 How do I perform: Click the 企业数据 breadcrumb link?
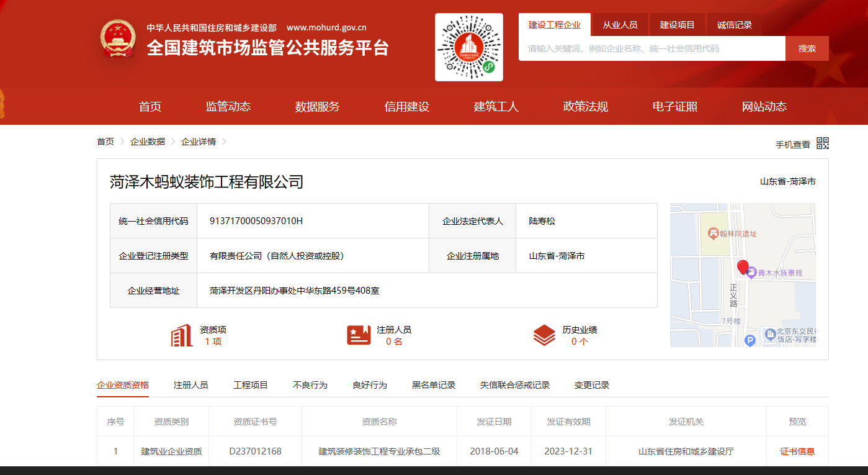click(x=148, y=142)
